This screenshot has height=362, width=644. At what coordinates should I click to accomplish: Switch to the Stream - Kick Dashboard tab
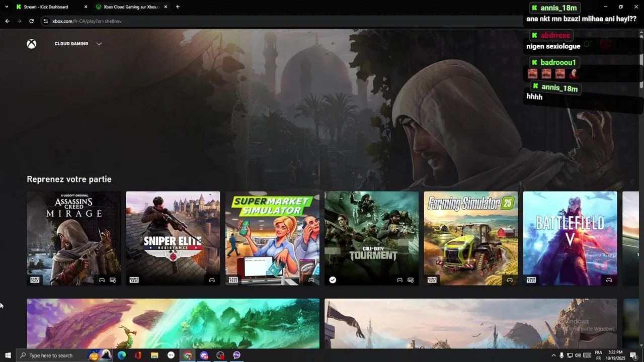click(46, 7)
